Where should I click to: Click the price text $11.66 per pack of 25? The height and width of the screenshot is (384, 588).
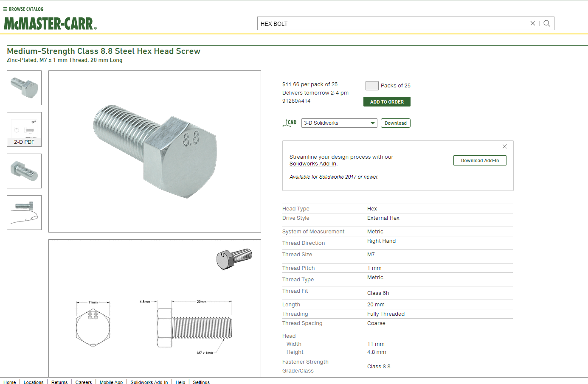pos(310,84)
